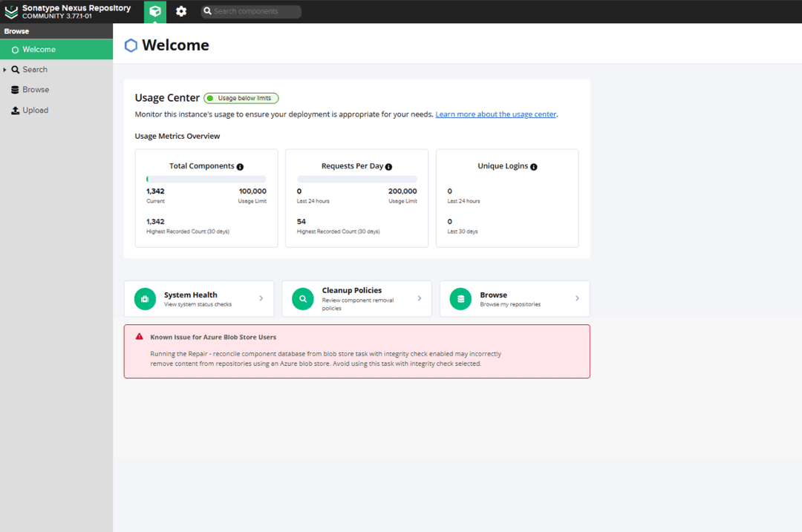
Task: Click the Usage Metrics Overview heading
Action: coord(177,136)
